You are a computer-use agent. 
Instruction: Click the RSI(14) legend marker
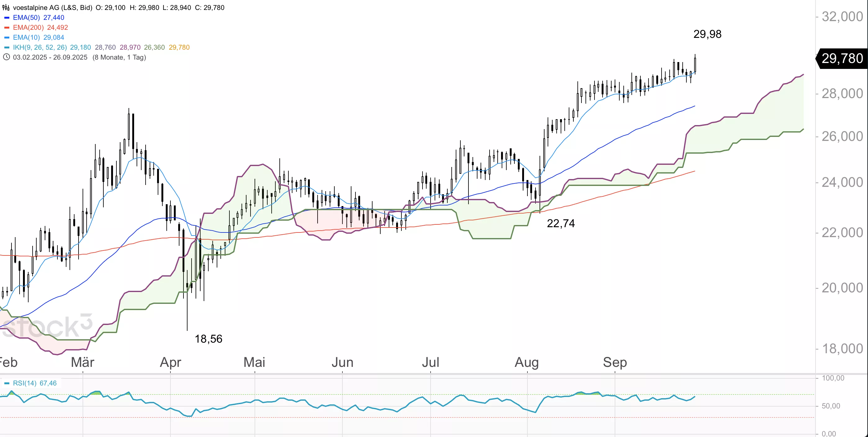pyautogui.click(x=7, y=383)
